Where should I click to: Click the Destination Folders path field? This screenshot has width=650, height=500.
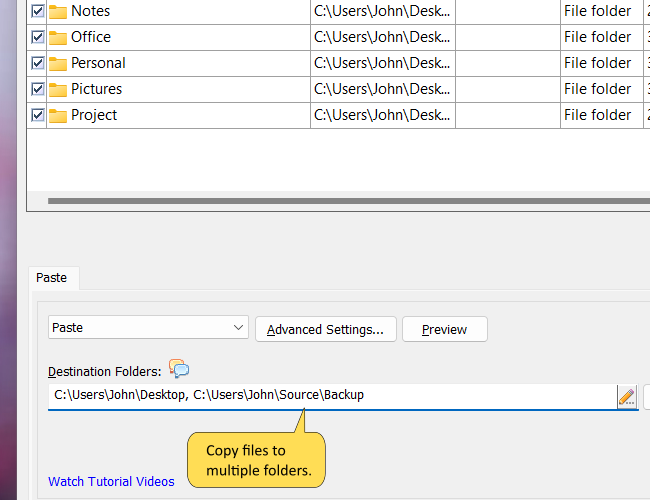point(330,396)
